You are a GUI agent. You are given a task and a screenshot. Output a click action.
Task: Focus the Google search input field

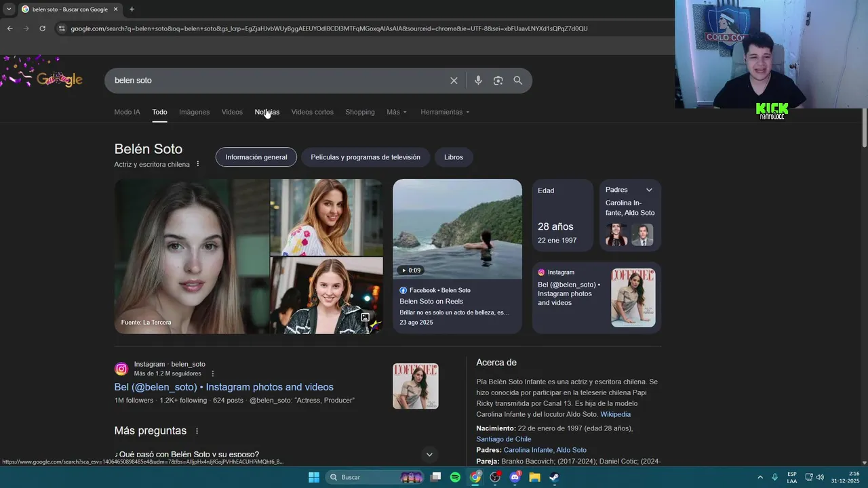point(278,81)
